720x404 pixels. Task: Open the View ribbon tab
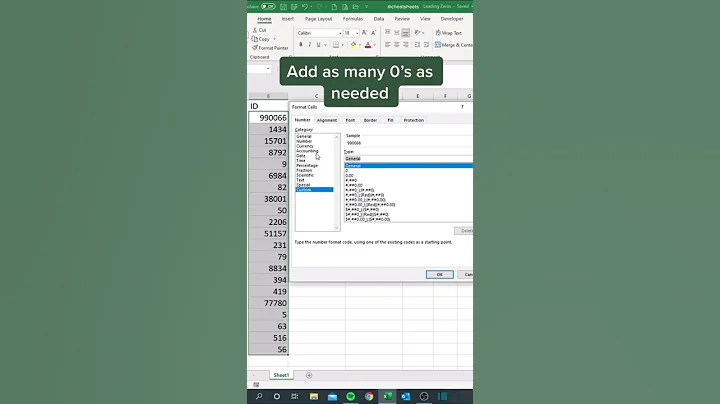(425, 19)
